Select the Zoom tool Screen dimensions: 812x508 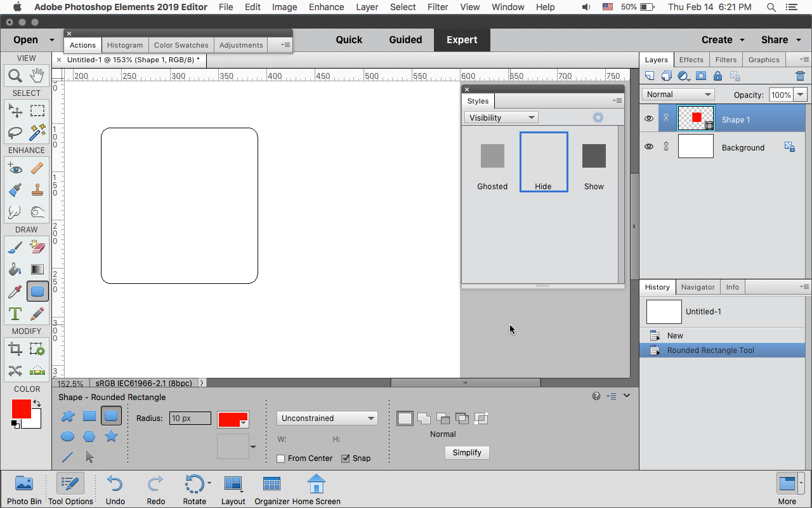15,76
